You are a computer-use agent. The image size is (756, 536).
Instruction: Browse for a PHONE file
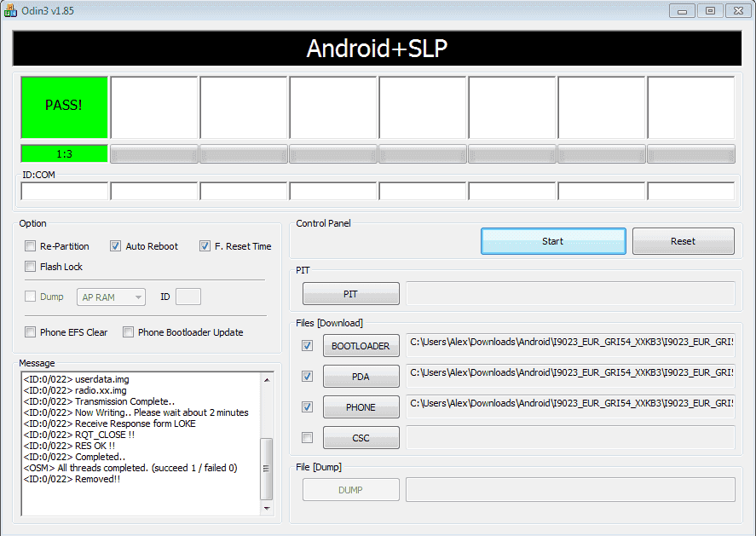[x=361, y=407]
